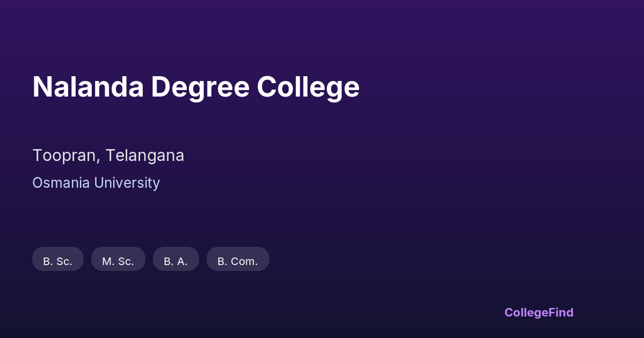Click the word University below the location

[x=127, y=183]
